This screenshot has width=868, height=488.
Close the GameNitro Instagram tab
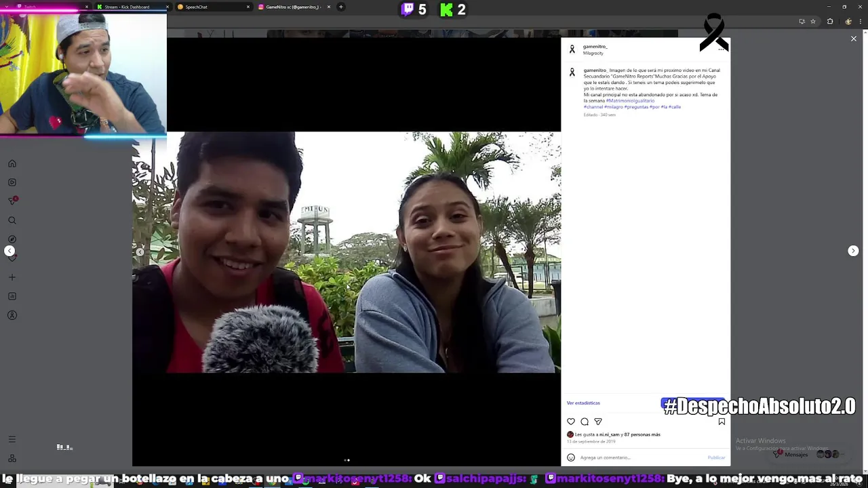click(x=329, y=7)
